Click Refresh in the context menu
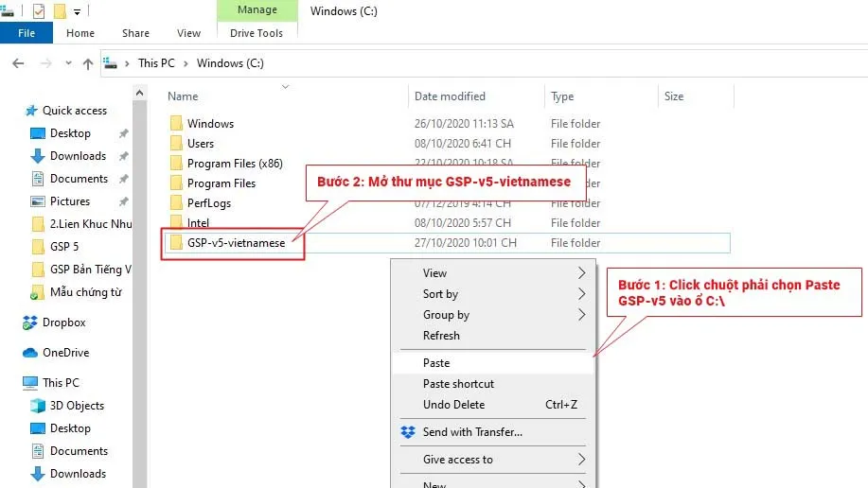This screenshot has width=868, height=488. click(441, 336)
